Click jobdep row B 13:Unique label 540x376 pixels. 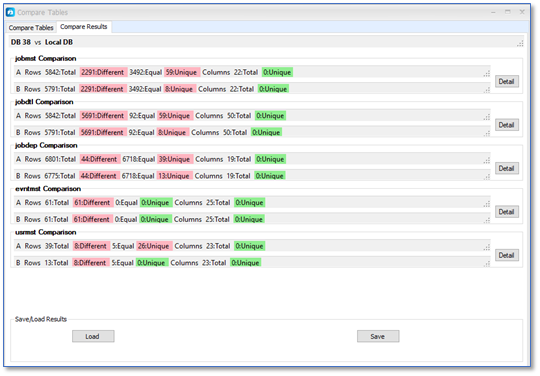[x=175, y=176]
